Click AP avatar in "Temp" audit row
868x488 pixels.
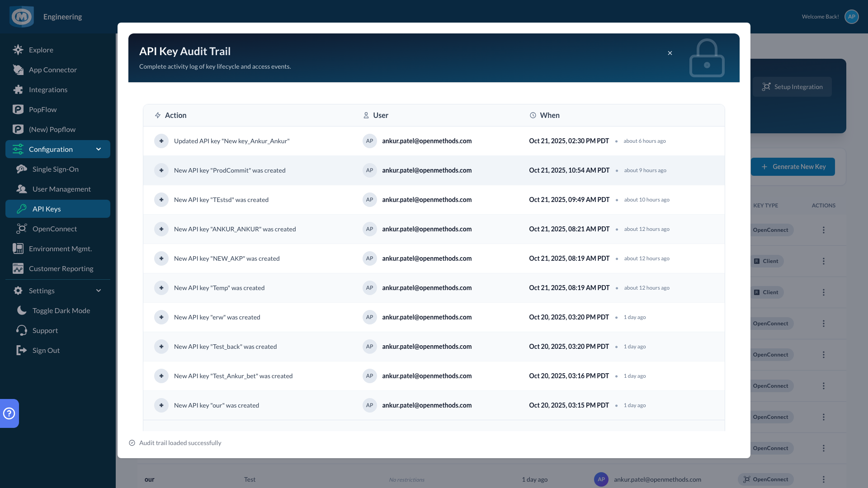pyautogui.click(x=370, y=288)
